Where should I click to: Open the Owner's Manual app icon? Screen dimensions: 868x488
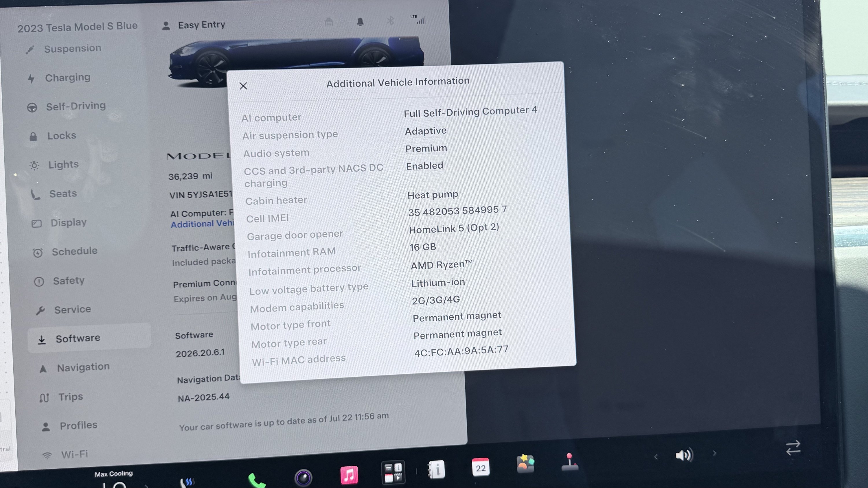(437, 469)
